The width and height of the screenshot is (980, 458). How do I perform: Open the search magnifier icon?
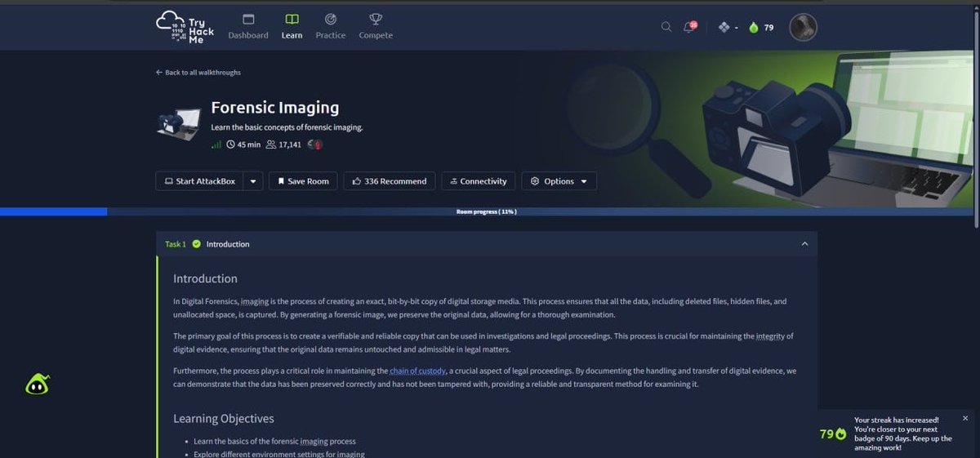click(x=666, y=27)
